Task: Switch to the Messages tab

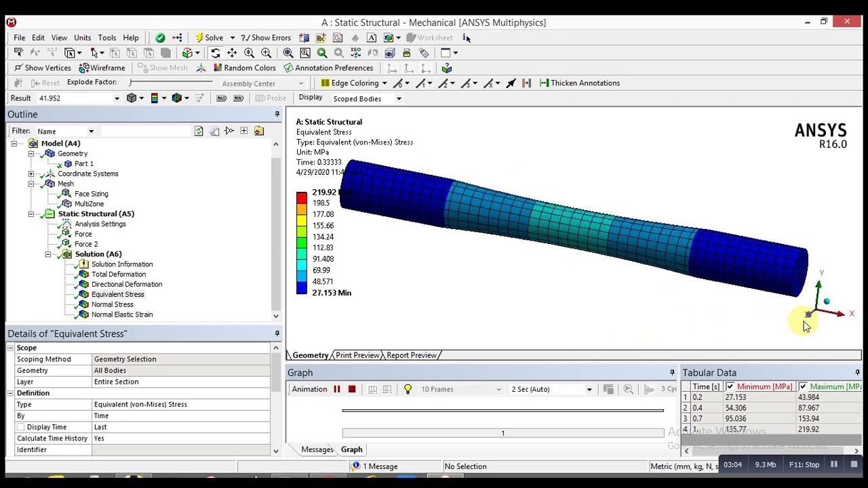Action: tap(317, 449)
